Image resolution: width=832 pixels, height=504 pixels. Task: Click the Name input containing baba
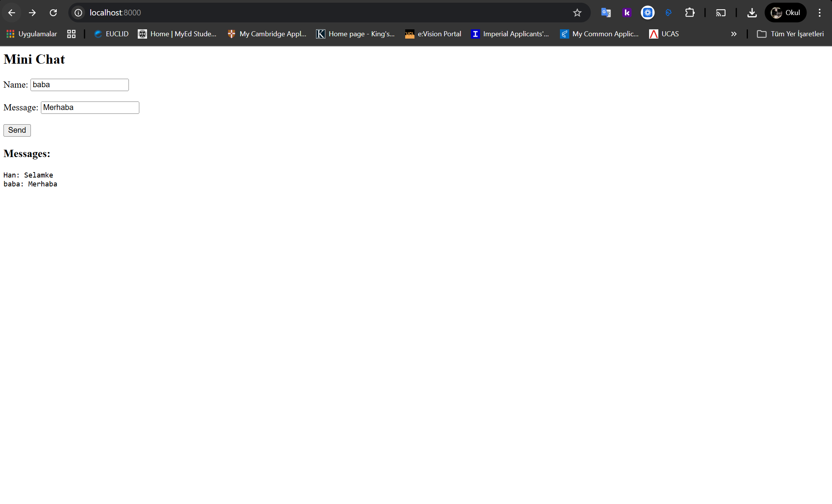(79, 85)
